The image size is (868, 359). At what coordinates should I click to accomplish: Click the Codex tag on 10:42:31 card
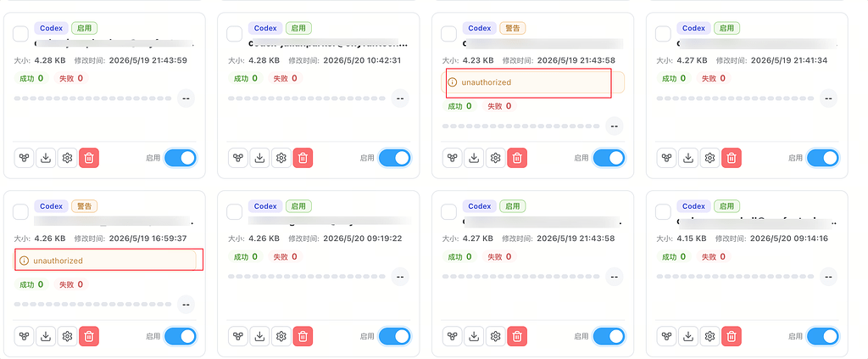pyautogui.click(x=265, y=28)
